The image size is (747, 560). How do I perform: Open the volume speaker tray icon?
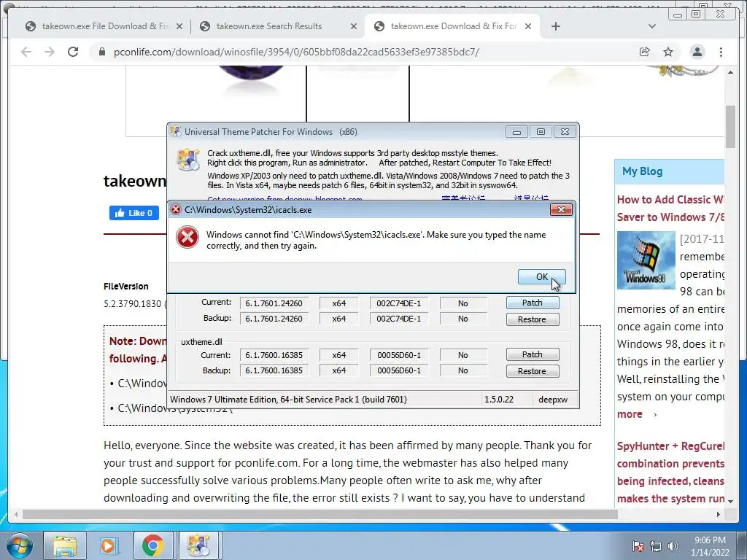click(x=673, y=546)
